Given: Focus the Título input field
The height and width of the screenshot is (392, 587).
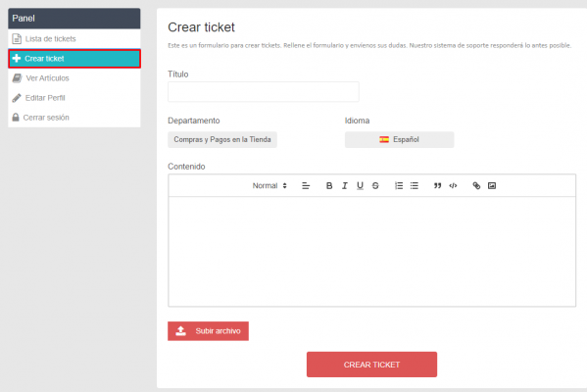Looking at the screenshot, I should (264, 92).
